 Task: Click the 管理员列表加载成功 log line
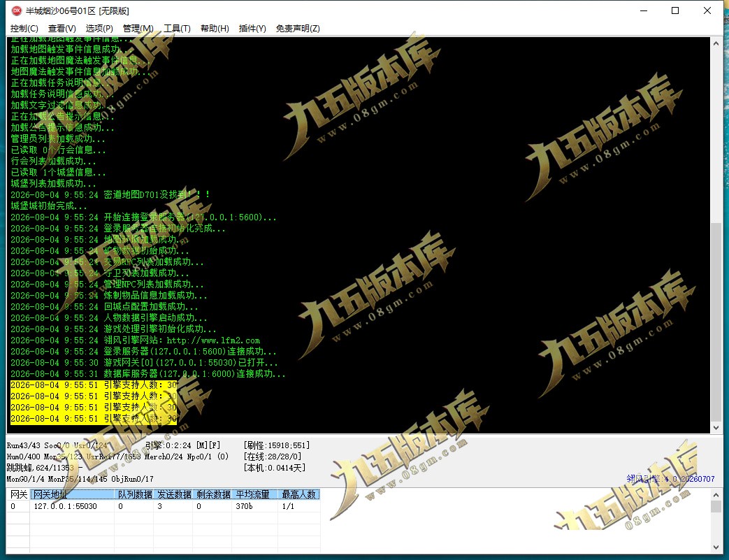pos(58,138)
